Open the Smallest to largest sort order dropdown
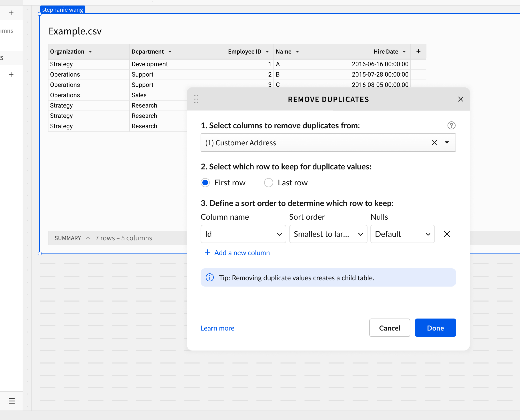The width and height of the screenshot is (520, 420). pyautogui.click(x=328, y=234)
